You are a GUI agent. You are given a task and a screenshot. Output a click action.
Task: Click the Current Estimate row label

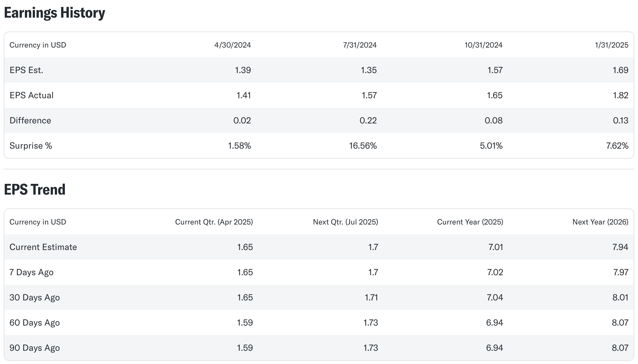[43, 247]
